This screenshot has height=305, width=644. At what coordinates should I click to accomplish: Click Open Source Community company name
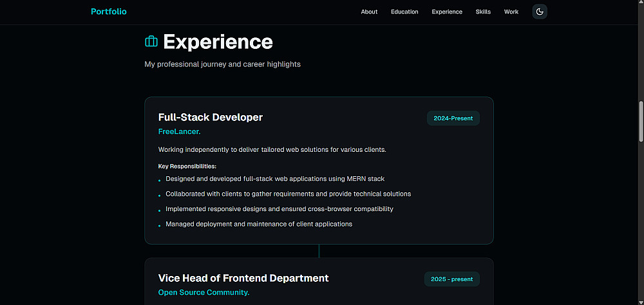(x=204, y=292)
